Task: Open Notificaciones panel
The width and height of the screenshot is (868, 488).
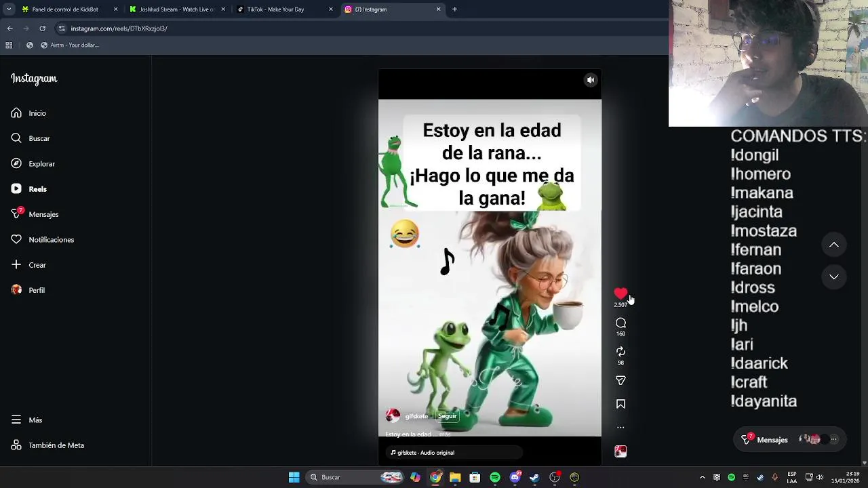Action: point(42,240)
